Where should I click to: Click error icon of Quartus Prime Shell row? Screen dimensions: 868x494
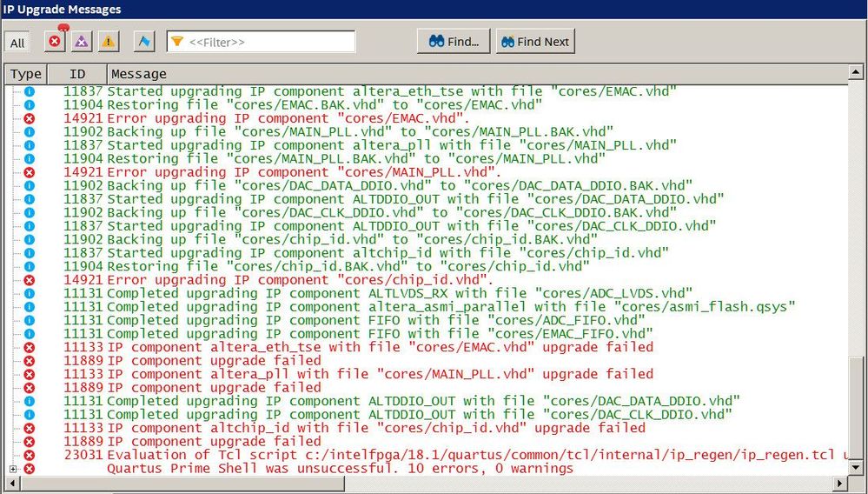tap(30, 469)
